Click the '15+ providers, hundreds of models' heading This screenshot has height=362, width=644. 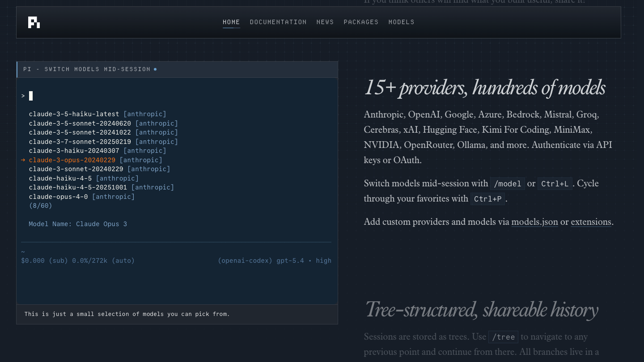(x=485, y=88)
